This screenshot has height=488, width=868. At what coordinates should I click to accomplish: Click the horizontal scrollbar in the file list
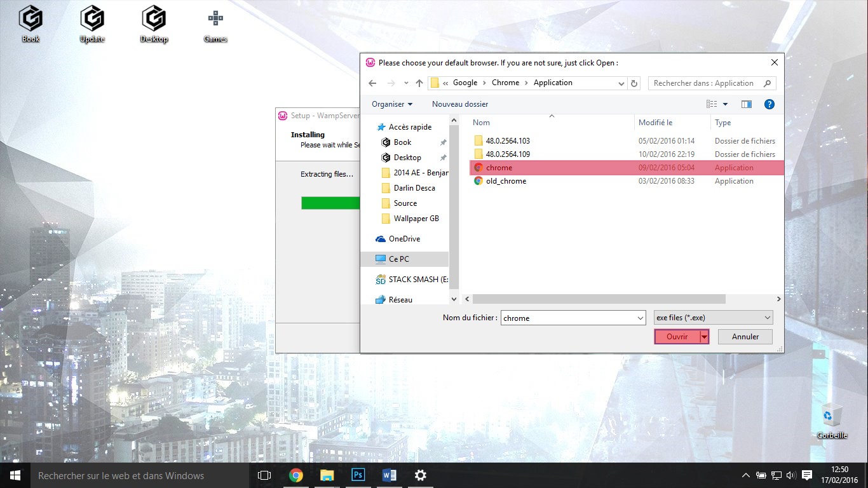(x=599, y=299)
